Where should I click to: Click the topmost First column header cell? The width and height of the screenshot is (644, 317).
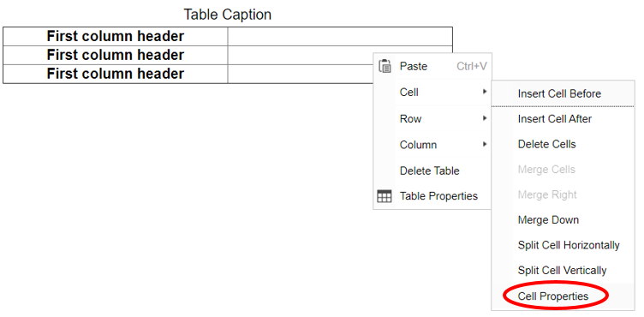[x=116, y=37]
